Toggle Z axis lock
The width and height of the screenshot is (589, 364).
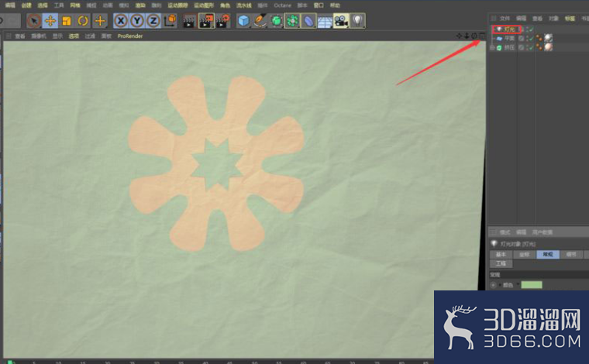[153, 21]
